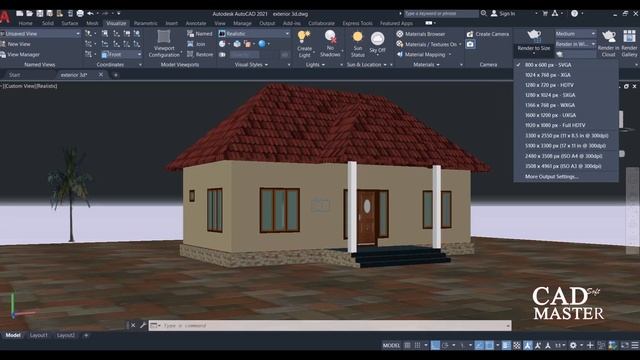Click the Save icon in quick access toolbar
Viewport: 640px width, 360px height.
coord(40,13)
